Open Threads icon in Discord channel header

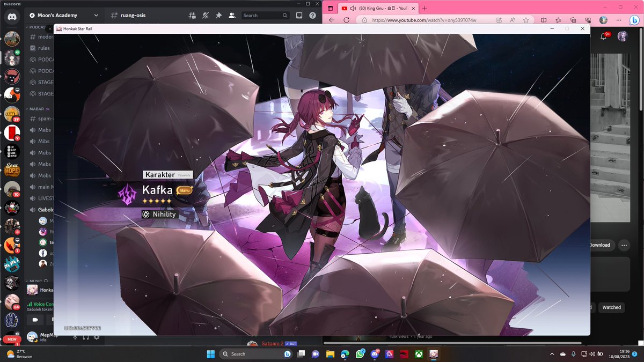coord(192,16)
